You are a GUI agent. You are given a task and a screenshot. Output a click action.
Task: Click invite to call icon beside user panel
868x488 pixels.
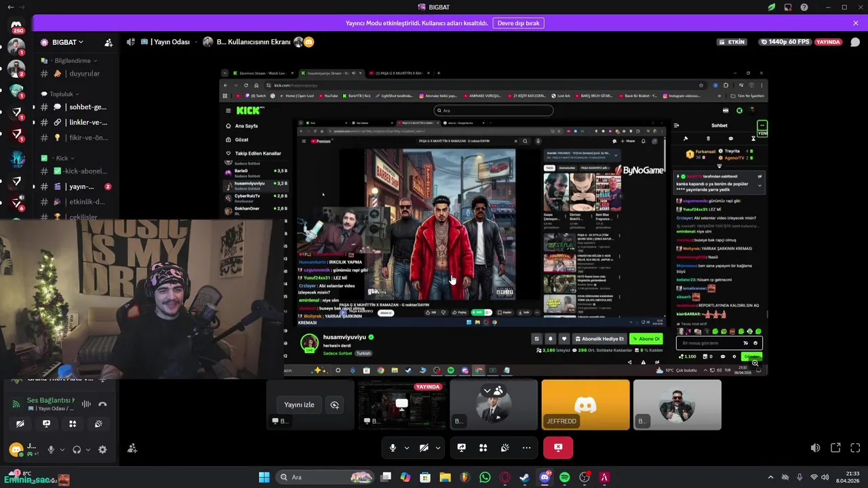click(x=132, y=449)
